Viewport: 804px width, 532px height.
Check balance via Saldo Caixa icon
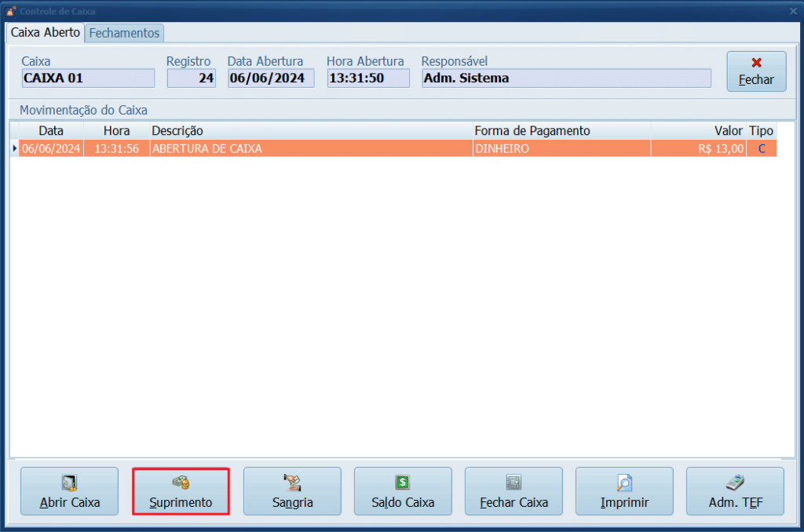click(403, 483)
